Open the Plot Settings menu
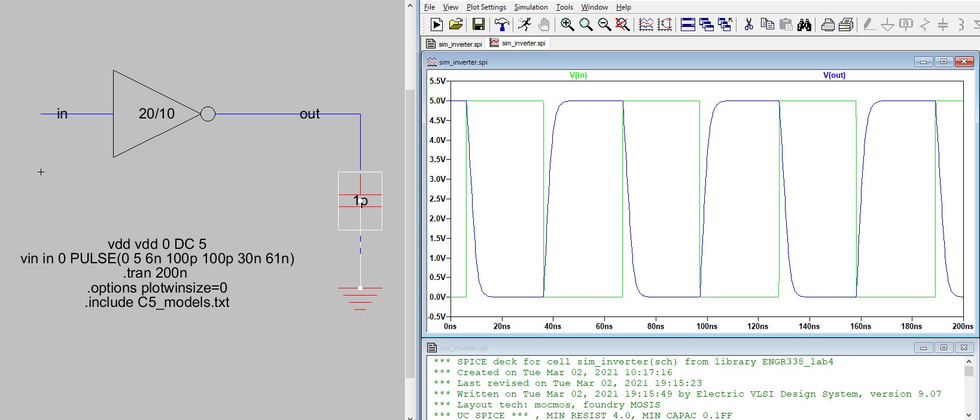The image size is (980, 420). (486, 7)
